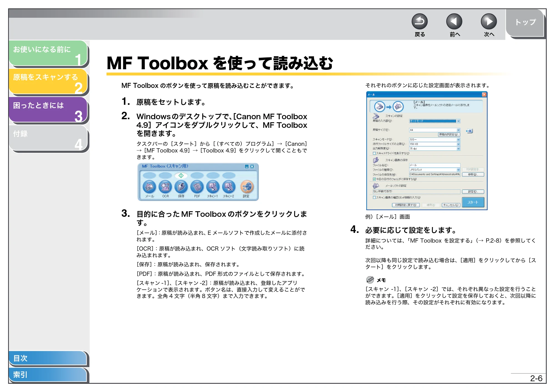
Task: Click the PDF button in MF Toolbox
Action: click(x=197, y=187)
